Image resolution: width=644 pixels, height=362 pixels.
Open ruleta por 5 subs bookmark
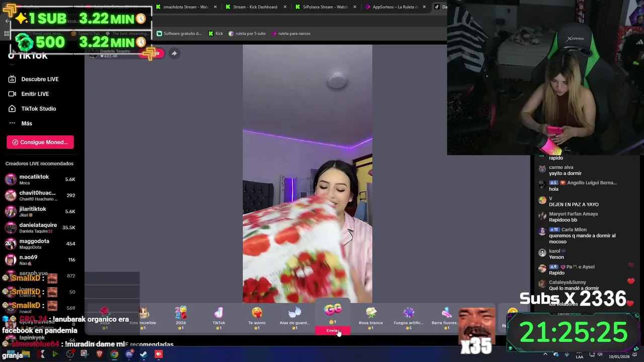(247, 34)
